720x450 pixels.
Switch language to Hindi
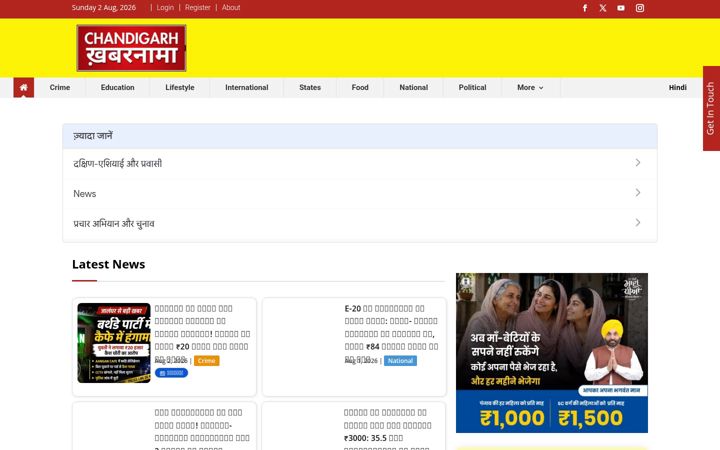coord(677,87)
